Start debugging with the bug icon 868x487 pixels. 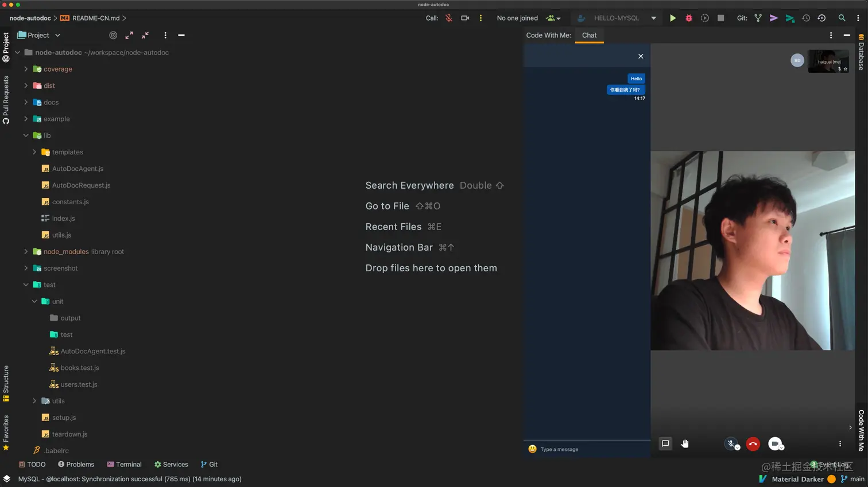pos(689,18)
